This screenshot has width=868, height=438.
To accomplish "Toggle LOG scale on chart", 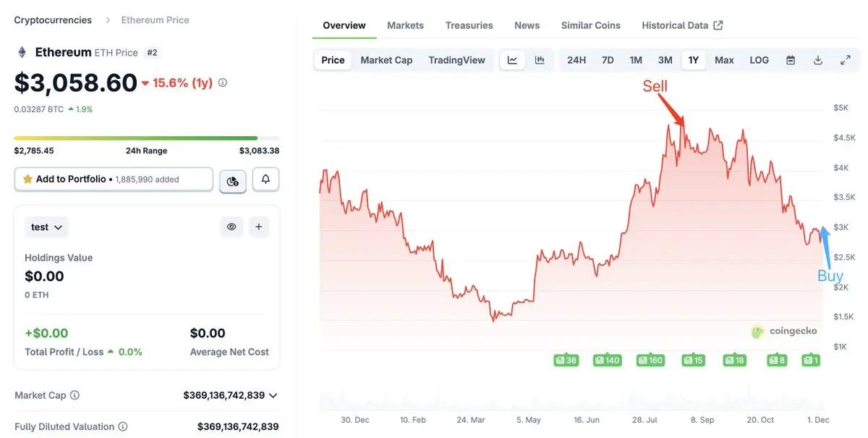I will [759, 60].
